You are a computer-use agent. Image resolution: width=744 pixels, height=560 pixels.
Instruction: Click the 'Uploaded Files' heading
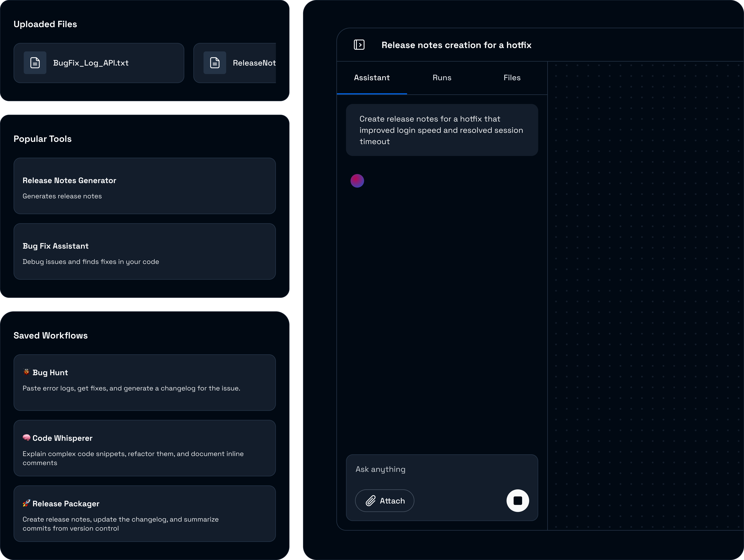(x=45, y=24)
